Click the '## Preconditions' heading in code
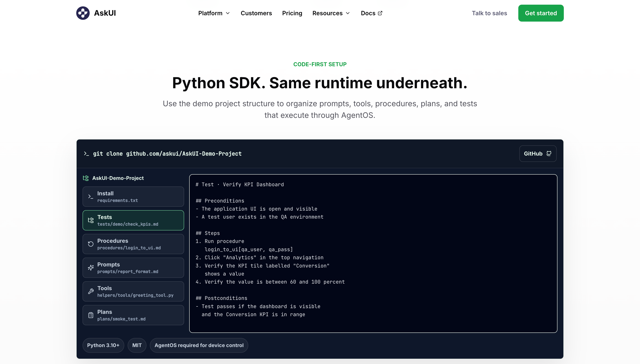 click(220, 201)
